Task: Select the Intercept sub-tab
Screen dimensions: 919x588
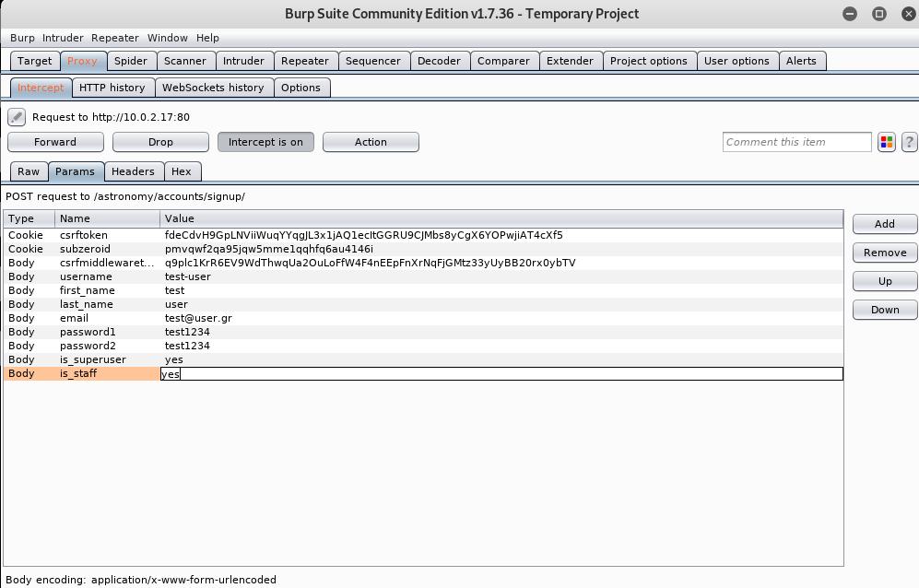Action: (41, 88)
